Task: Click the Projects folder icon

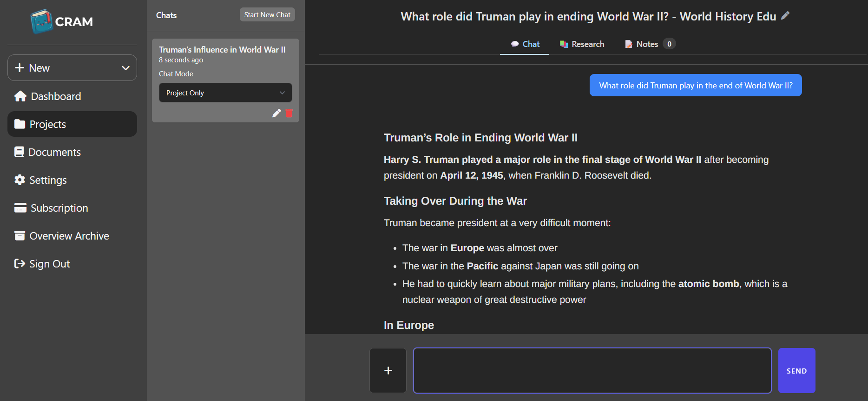Action: click(20, 124)
